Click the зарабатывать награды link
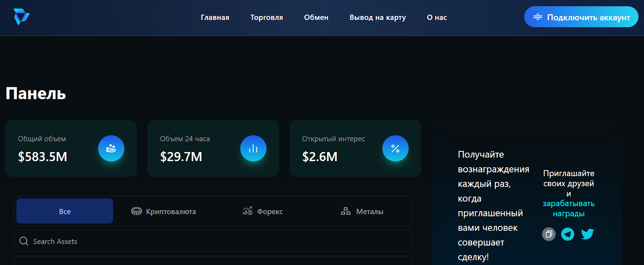 point(568,209)
